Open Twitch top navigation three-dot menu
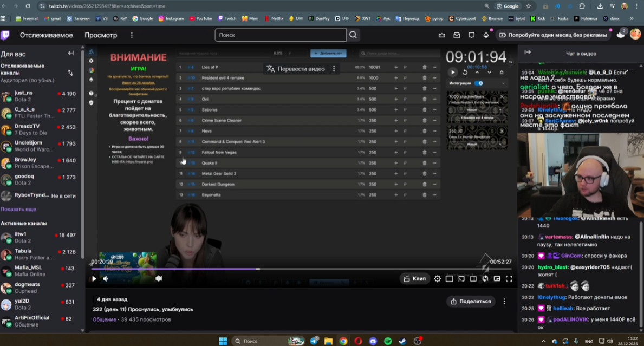The image size is (644, 346). coord(132,35)
